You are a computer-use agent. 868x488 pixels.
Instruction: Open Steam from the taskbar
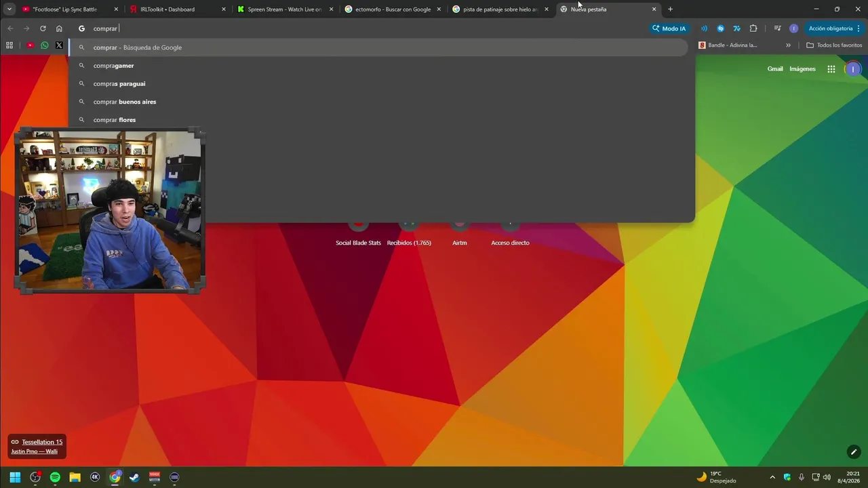coord(135,477)
